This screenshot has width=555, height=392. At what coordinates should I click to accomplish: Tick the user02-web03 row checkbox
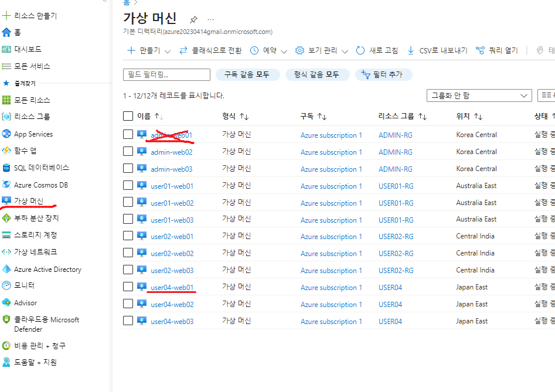128,270
